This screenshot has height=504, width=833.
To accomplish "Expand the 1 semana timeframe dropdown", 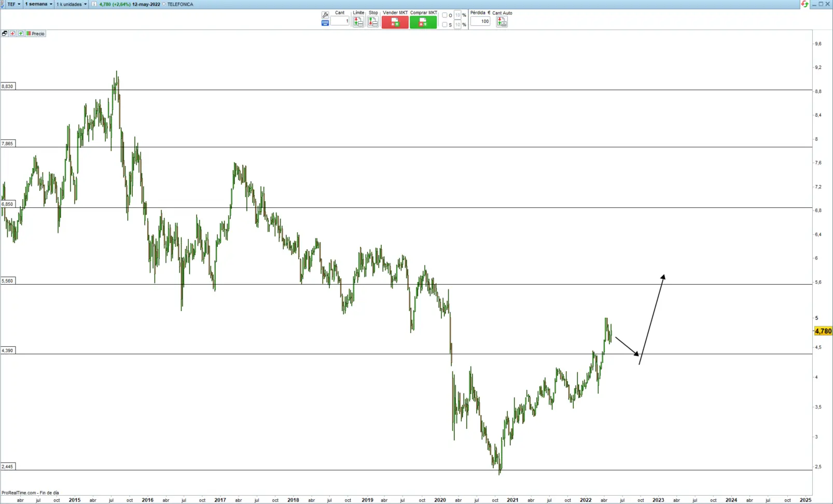I will coord(39,4).
